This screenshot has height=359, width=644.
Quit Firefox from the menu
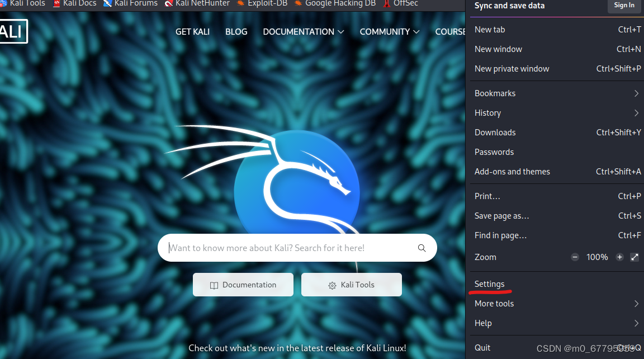click(557, 348)
